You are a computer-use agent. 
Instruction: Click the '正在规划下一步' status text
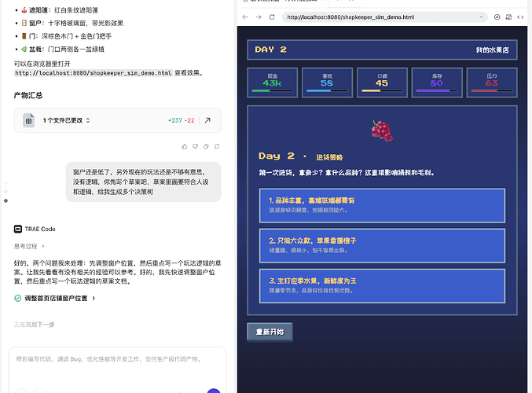coord(35,325)
